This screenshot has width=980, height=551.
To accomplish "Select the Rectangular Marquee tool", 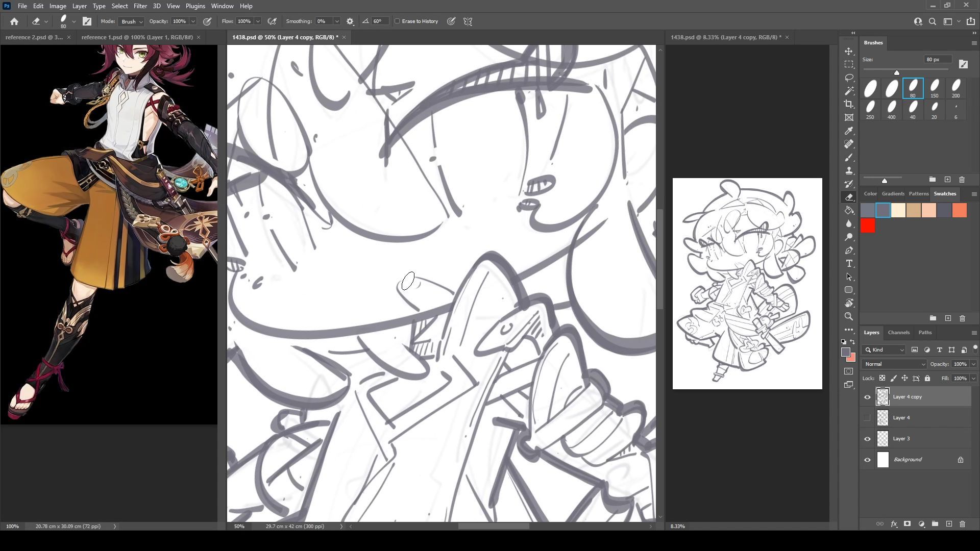I will [849, 64].
